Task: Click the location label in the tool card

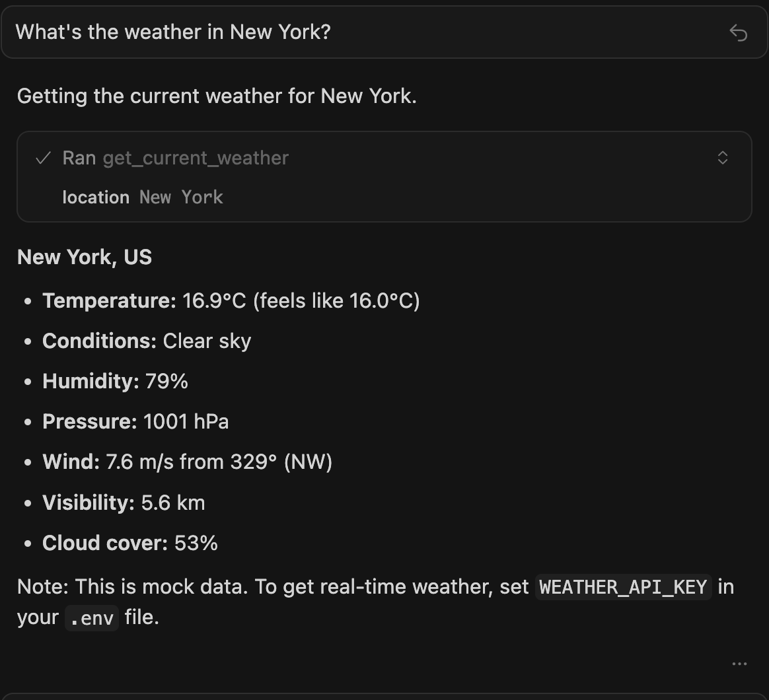Action: pos(95,197)
